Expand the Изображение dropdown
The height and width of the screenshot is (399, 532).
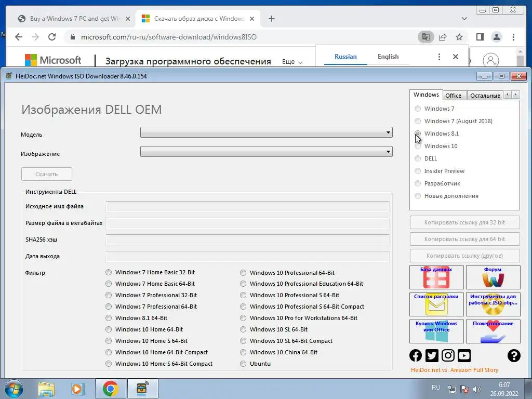point(267,151)
